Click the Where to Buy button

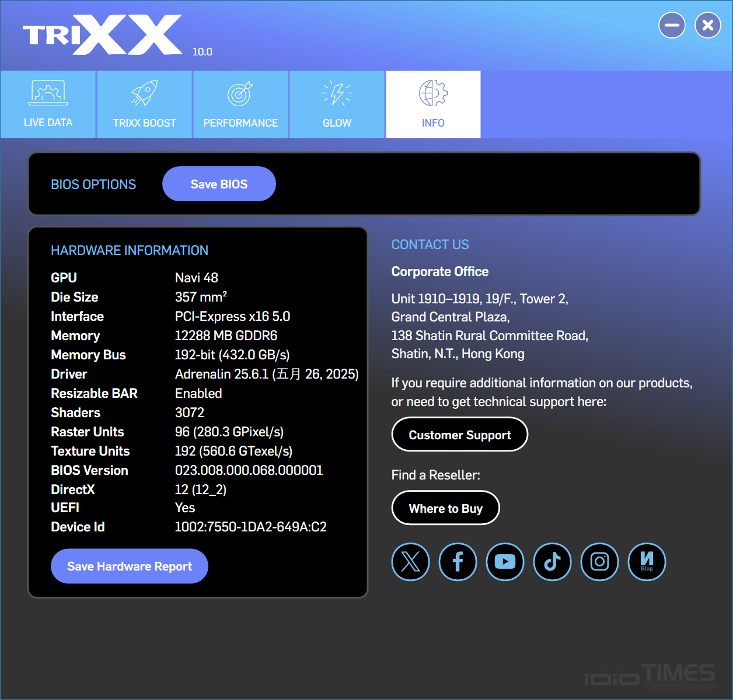tap(446, 508)
